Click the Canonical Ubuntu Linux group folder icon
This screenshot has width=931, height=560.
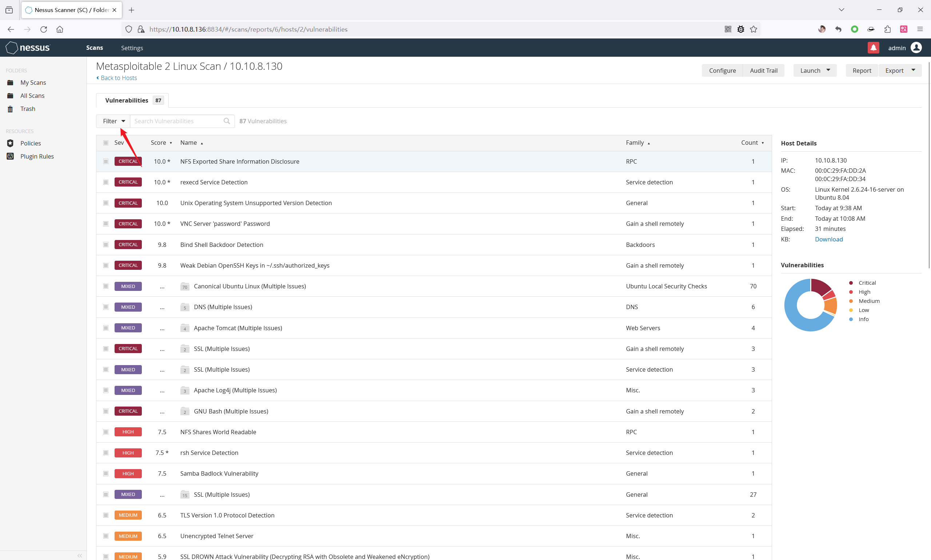coord(184,287)
